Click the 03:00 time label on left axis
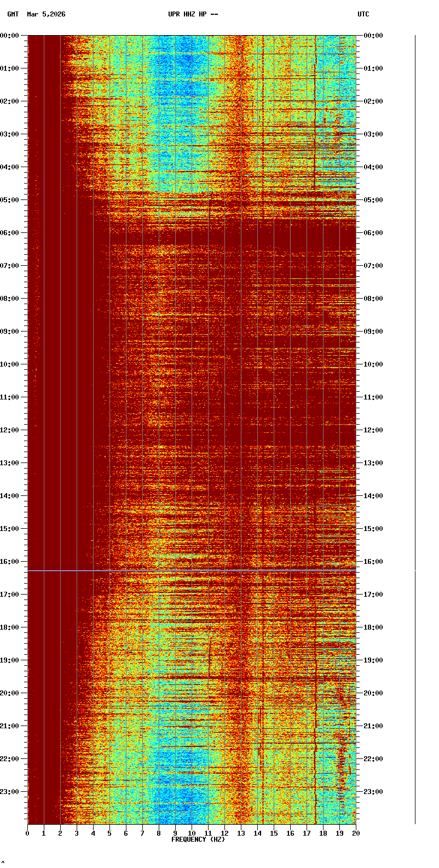 click(x=10, y=134)
